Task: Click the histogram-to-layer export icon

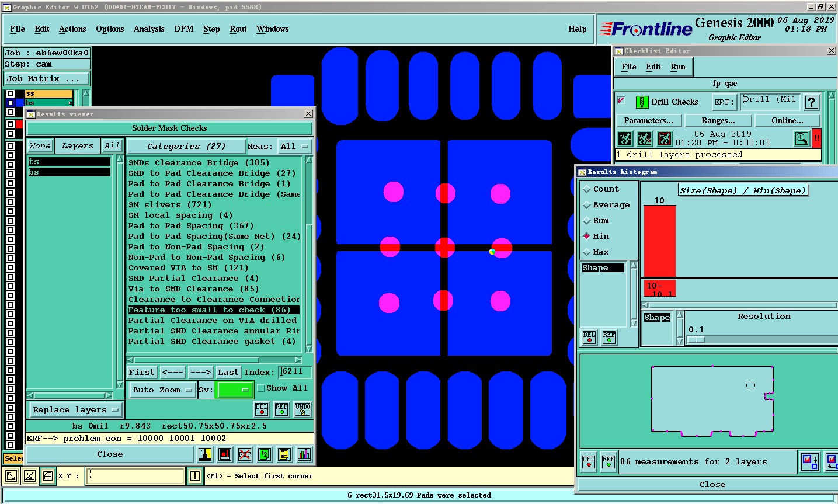Action: pyautogui.click(x=810, y=462)
